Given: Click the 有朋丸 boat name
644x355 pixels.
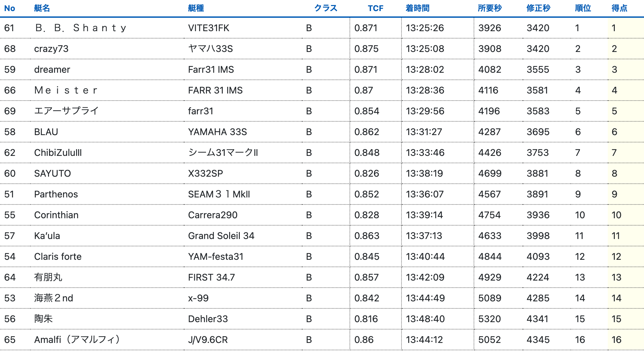Looking at the screenshot, I should pyautogui.click(x=48, y=278).
